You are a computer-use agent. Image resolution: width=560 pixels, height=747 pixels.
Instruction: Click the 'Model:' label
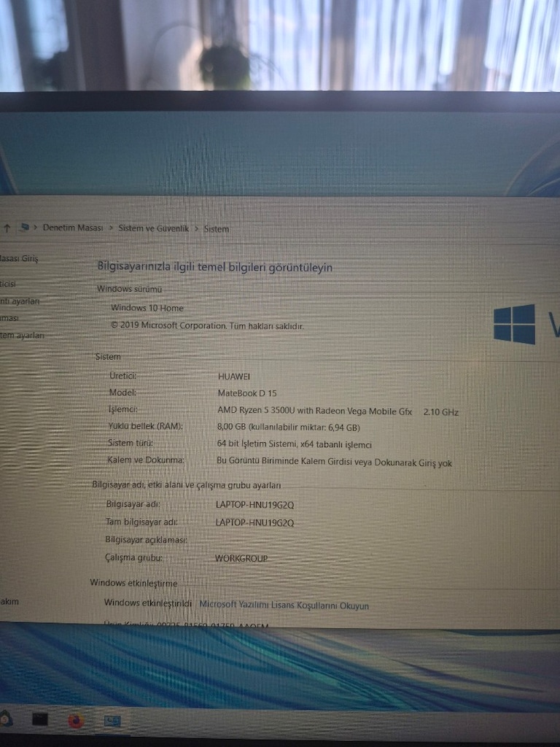click(122, 392)
